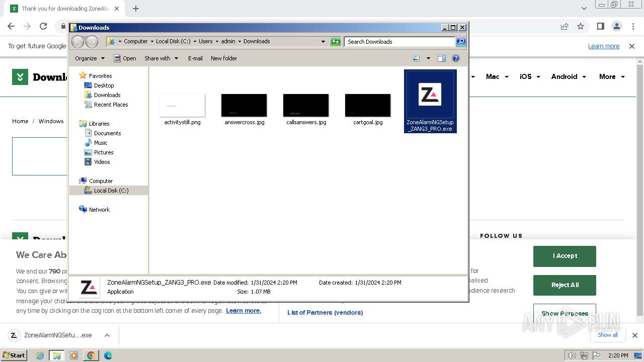This screenshot has width=644, height=362.
Task: Select Local Disk (C:) in navigation pane
Action: pos(111,191)
